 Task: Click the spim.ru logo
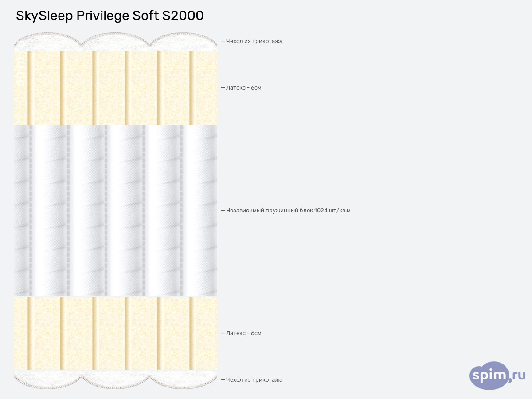(497, 376)
